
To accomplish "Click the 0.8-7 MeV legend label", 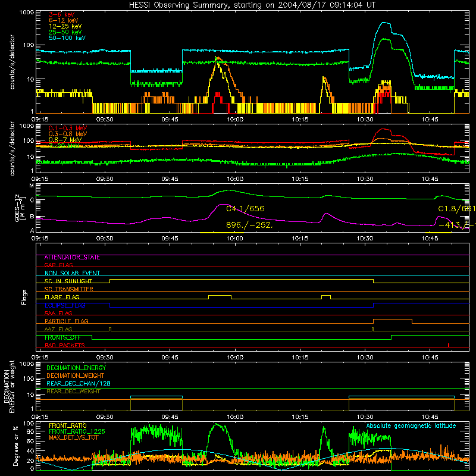I will coord(65,140).
